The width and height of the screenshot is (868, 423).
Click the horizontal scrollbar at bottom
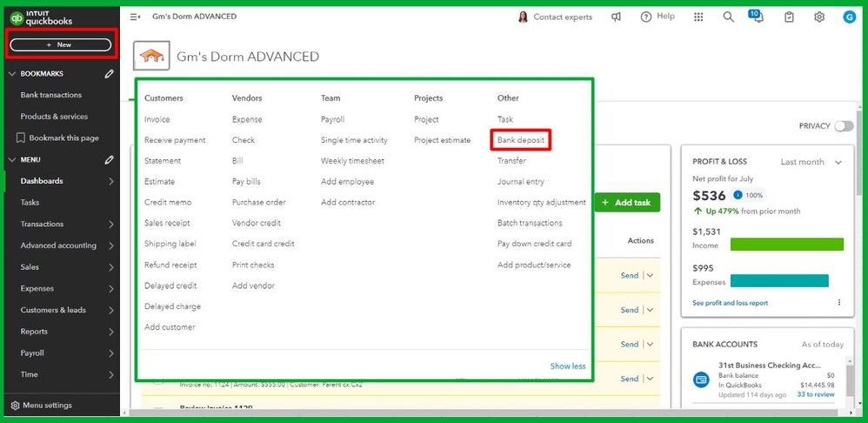click(x=482, y=413)
